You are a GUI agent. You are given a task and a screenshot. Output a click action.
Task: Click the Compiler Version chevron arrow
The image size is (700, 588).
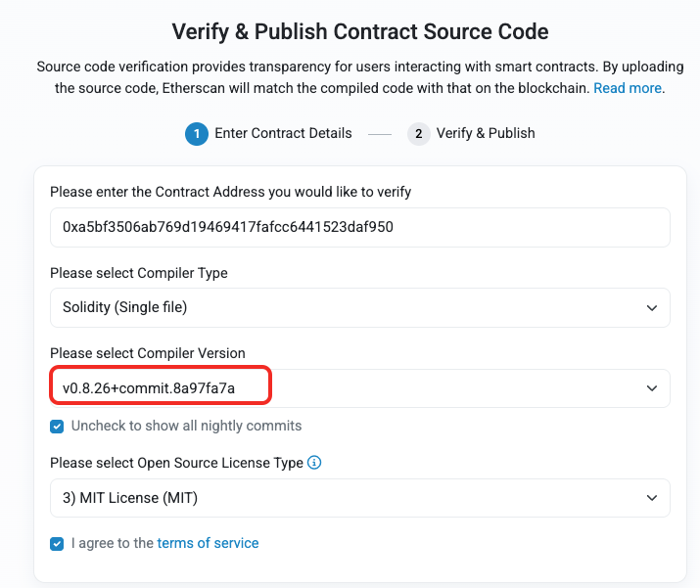pos(652,388)
